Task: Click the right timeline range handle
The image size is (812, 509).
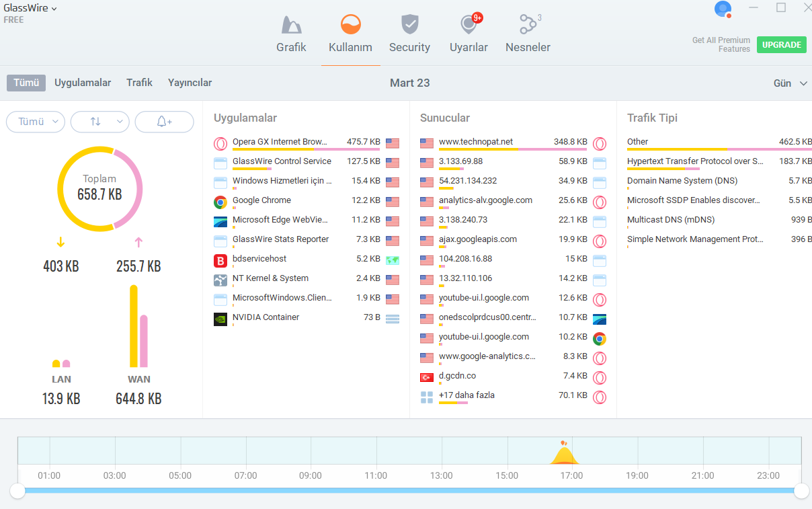Action: [801, 491]
